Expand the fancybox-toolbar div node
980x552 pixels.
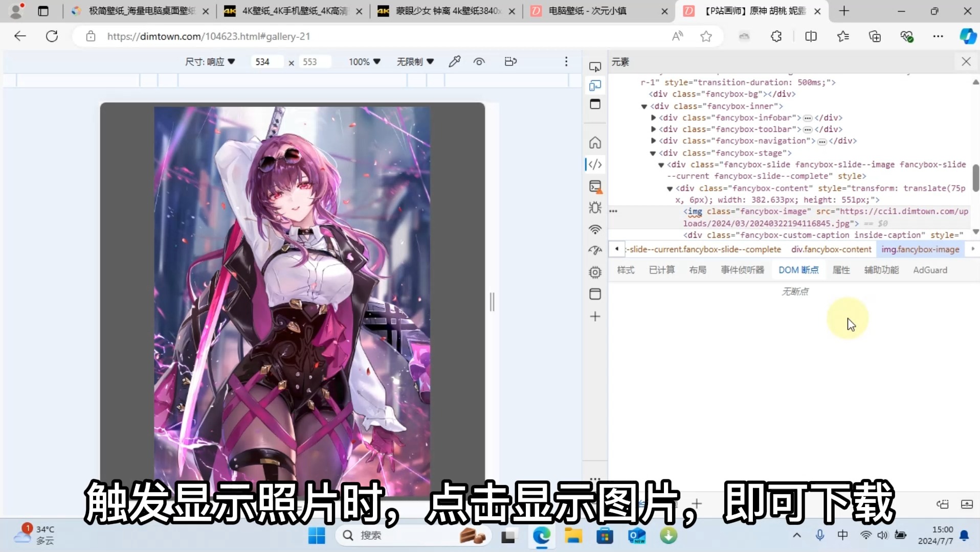click(x=653, y=129)
